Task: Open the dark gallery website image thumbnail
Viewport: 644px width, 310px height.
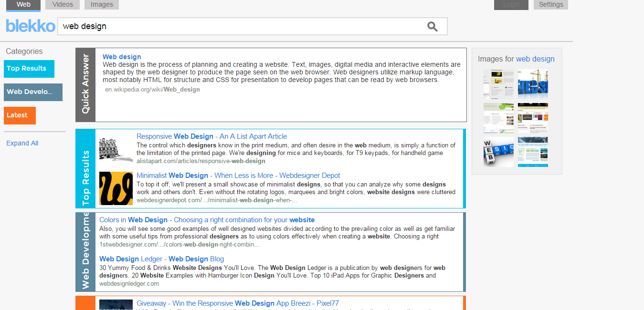Action: point(533,118)
